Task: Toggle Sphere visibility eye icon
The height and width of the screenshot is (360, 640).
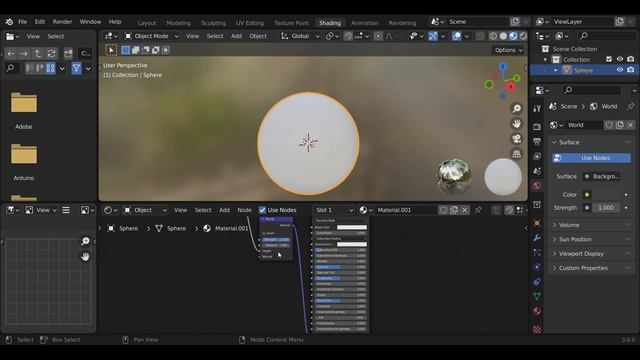Action: coord(620,70)
